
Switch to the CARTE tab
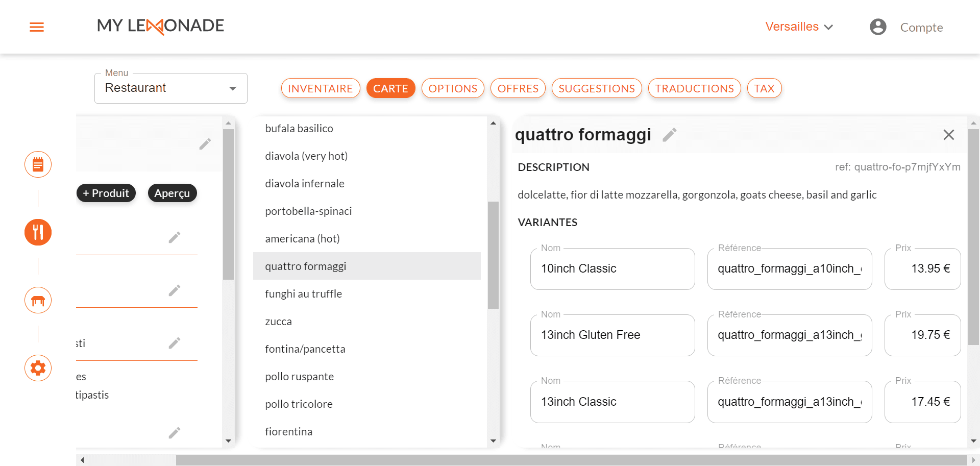pyautogui.click(x=390, y=88)
